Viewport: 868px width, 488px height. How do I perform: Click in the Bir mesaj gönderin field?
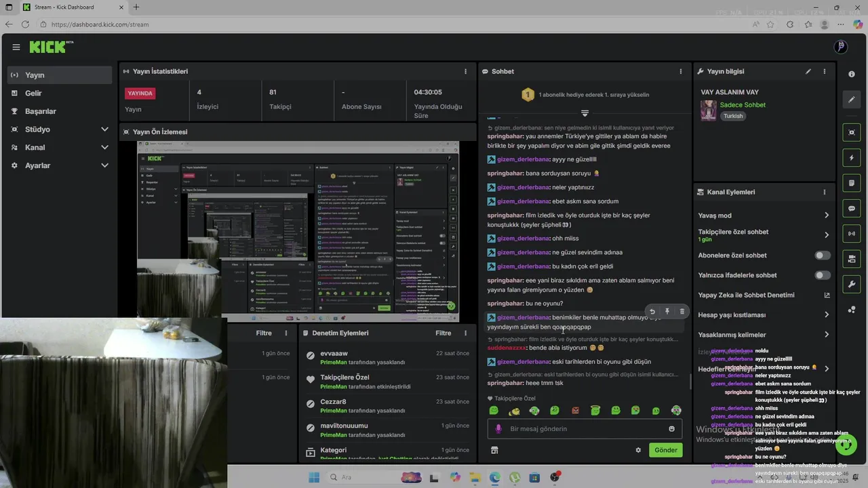click(x=585, y=429)
